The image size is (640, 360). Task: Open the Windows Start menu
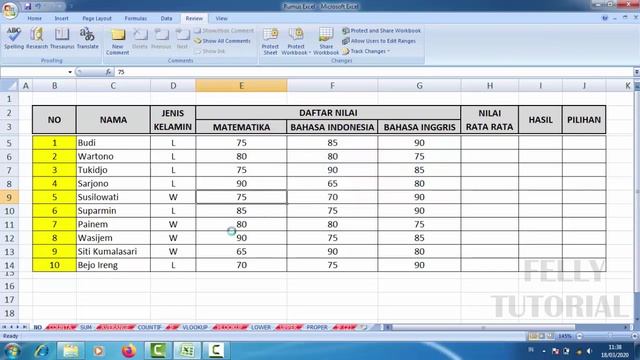[12, 351]
